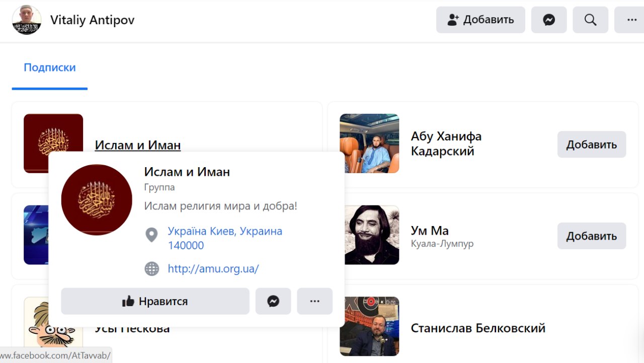This screenshot has height=363, width=644.
Task: Expand more options in the hover card
Action: tap(314, 301)
